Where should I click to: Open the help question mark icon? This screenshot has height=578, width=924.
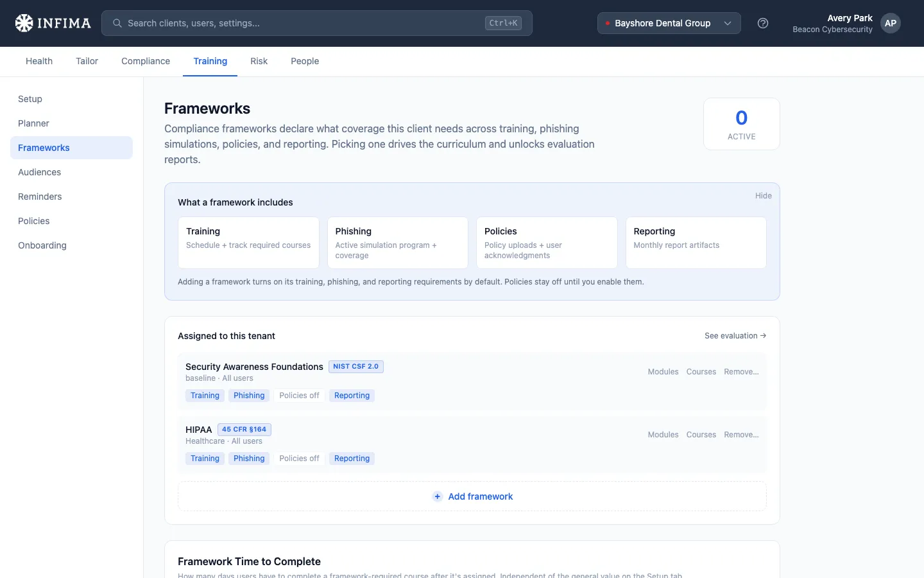(763, 23)
